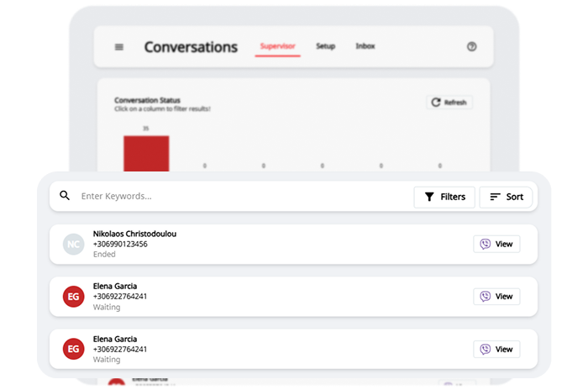
Task: Click the NC avatar for Nikolaos Christodoulou
Action: coord(74,245)
